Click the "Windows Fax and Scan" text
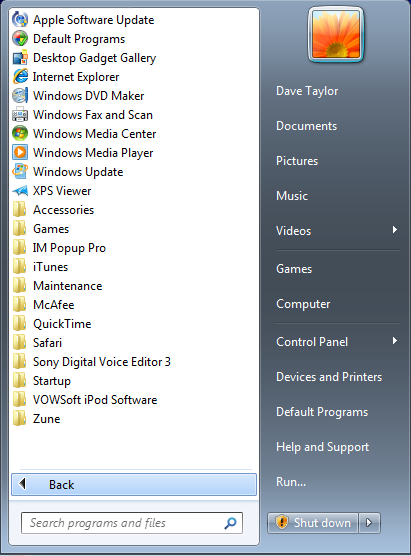 [93, 115]
